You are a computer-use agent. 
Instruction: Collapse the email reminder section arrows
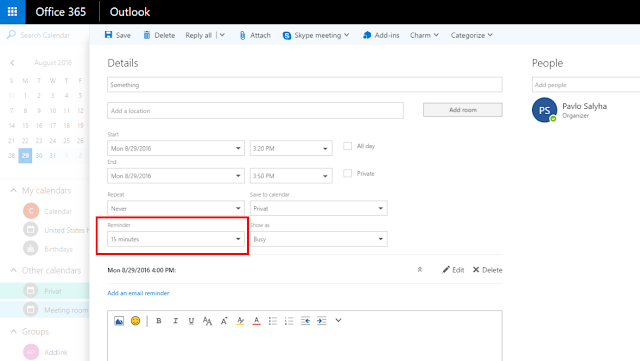click(x=420, y=270)
